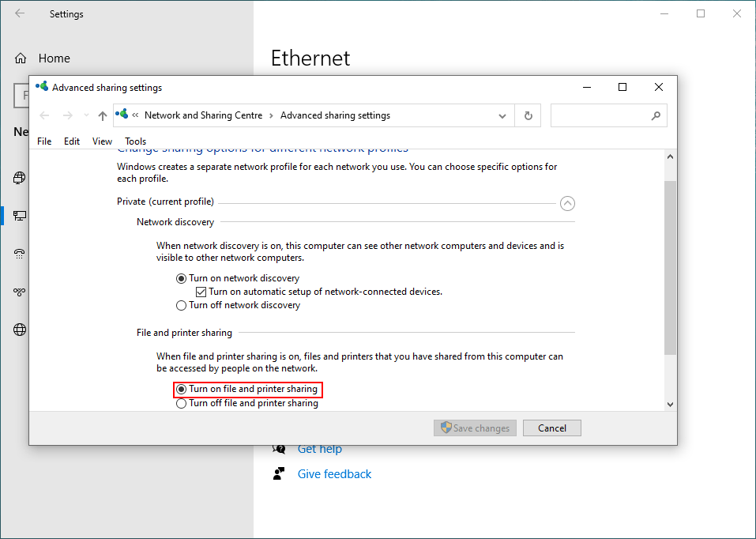Open Dial-up settings from the sidebar

tap(19, 254)
